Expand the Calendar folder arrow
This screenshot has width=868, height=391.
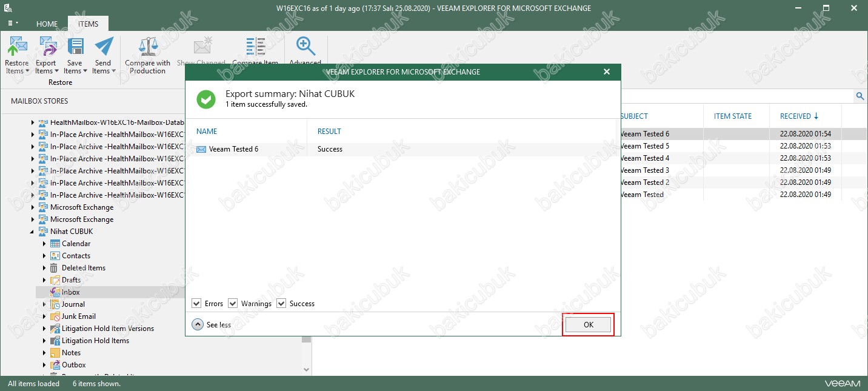coord(44,244)
